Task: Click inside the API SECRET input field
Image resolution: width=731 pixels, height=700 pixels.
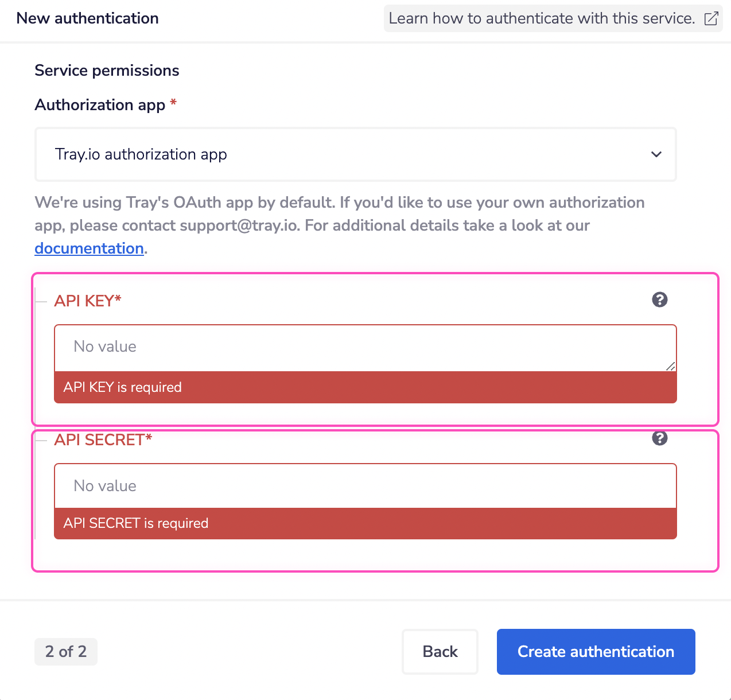Action: 365,485
